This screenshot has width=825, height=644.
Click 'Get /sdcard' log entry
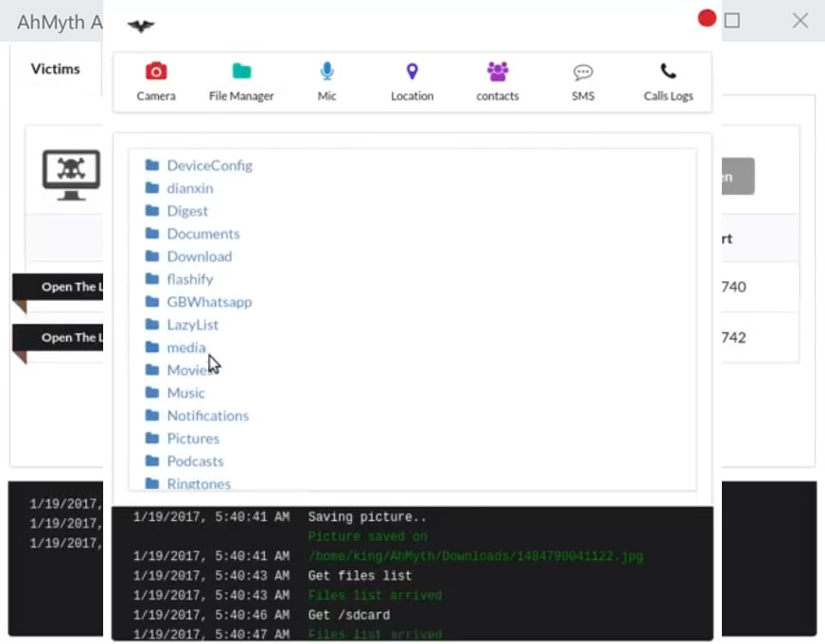click(x=349, y=615)
